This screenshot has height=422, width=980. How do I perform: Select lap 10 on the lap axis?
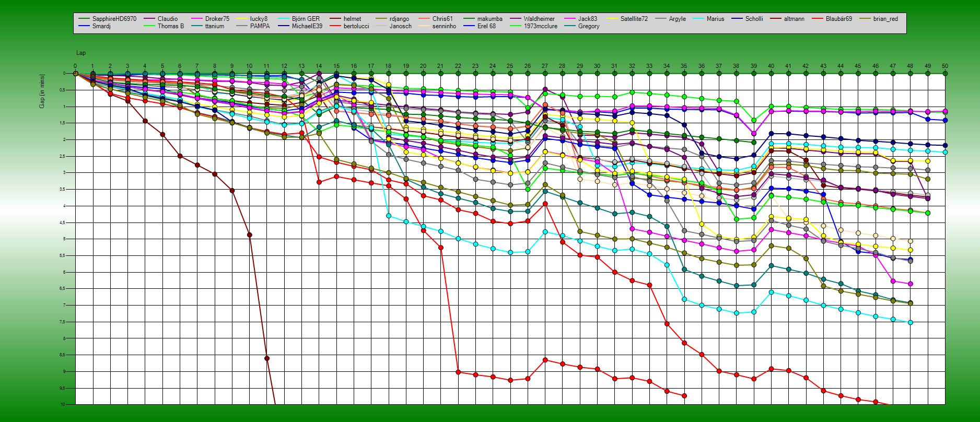249,66
